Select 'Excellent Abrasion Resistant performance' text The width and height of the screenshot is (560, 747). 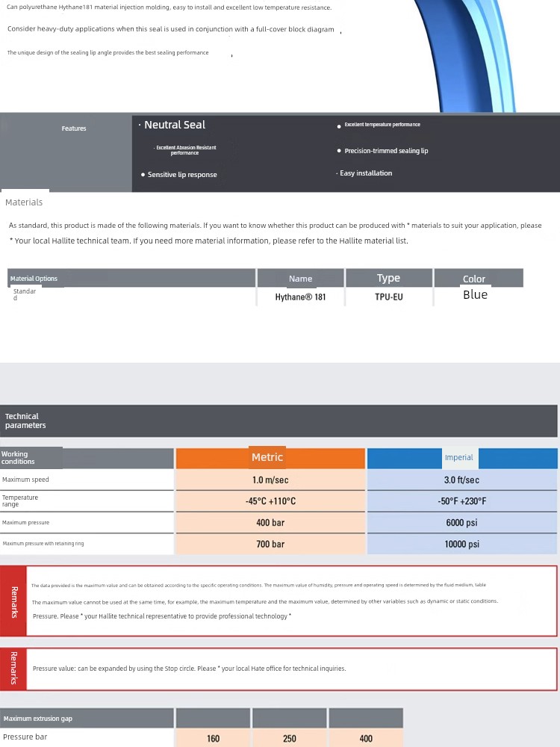point(186,150)
